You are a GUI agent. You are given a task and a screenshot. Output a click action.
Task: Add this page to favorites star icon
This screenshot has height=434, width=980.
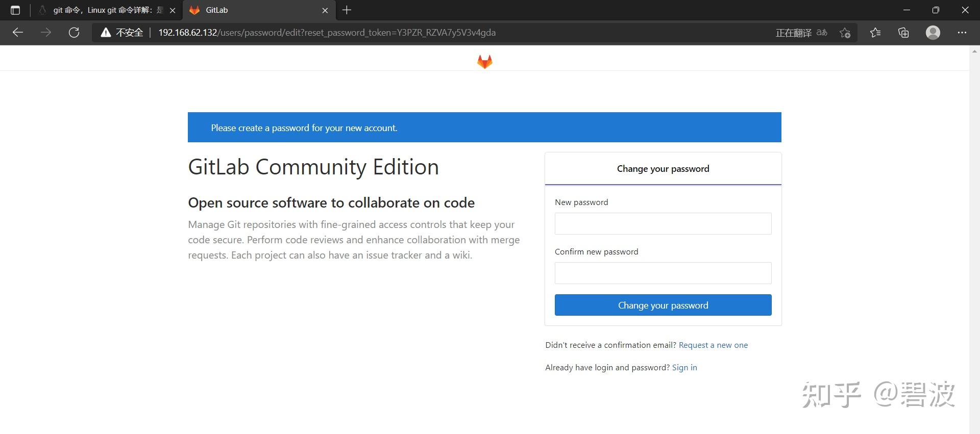coord(845,33)
